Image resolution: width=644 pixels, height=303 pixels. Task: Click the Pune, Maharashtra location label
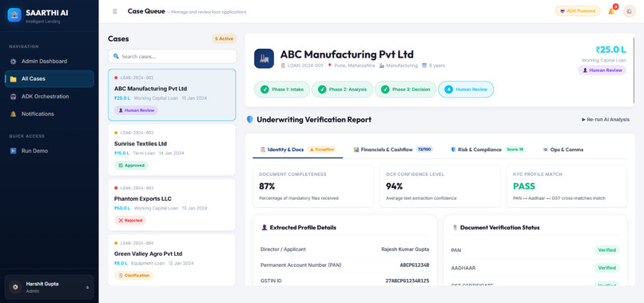(x=354, y=66)
